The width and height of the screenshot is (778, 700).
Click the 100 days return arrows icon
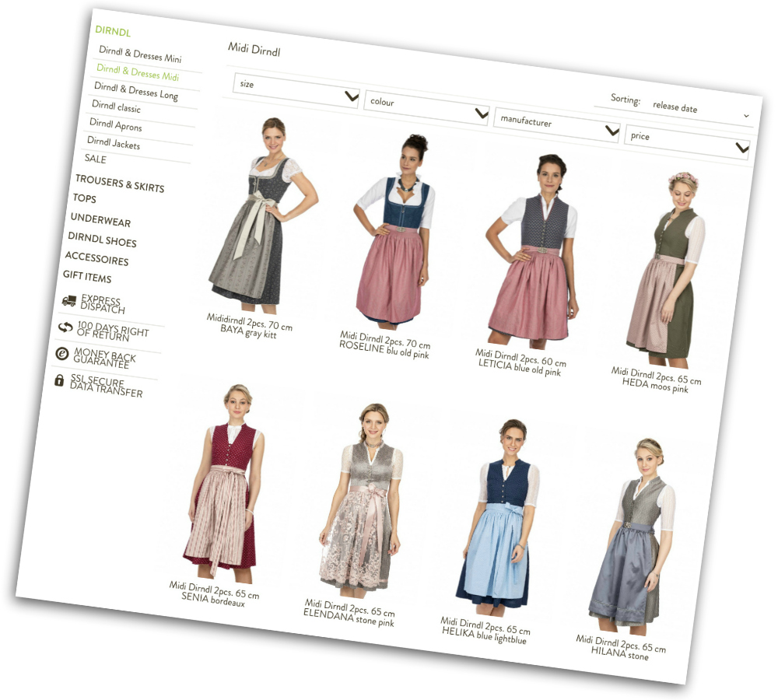pos(65,327)
